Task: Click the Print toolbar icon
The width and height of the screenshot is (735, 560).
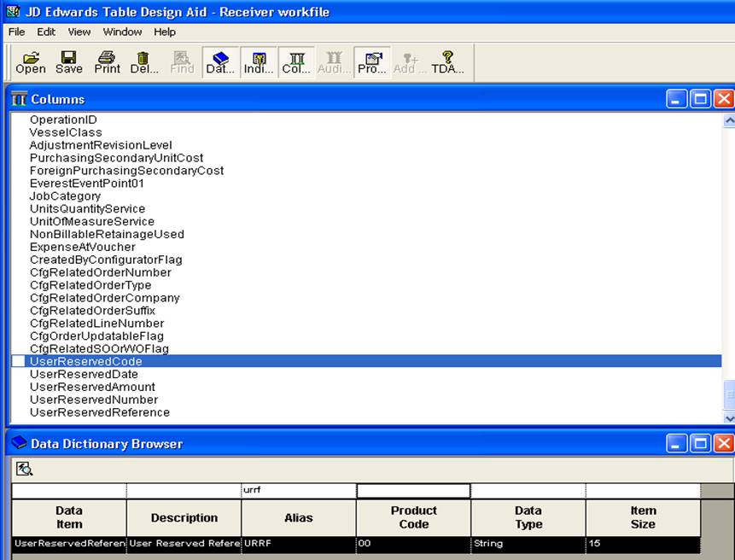Action: [107, 62]
